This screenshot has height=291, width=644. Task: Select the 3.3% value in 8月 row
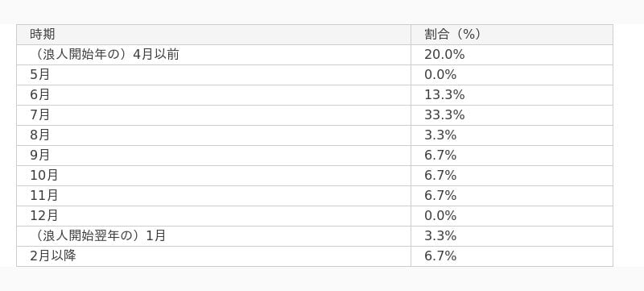pyautogui.click(x=512, y=135)
